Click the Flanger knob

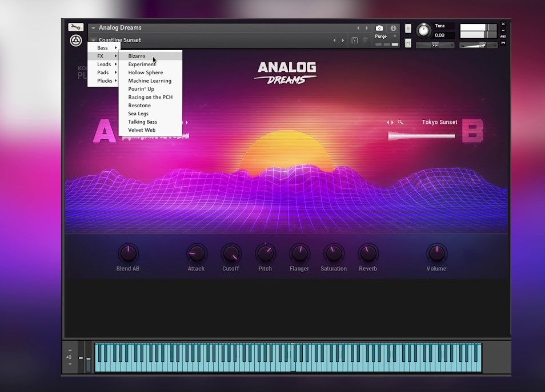[299, 253]
